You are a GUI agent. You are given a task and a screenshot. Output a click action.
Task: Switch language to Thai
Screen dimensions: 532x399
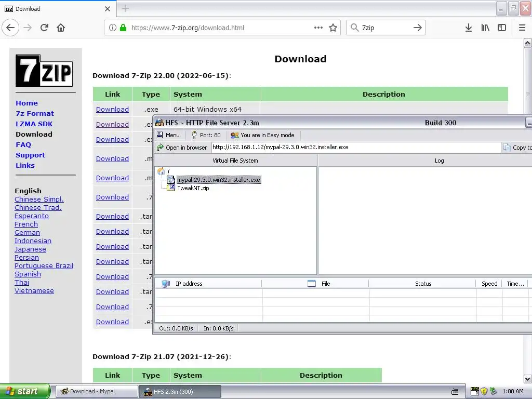(x=22, y=282)
